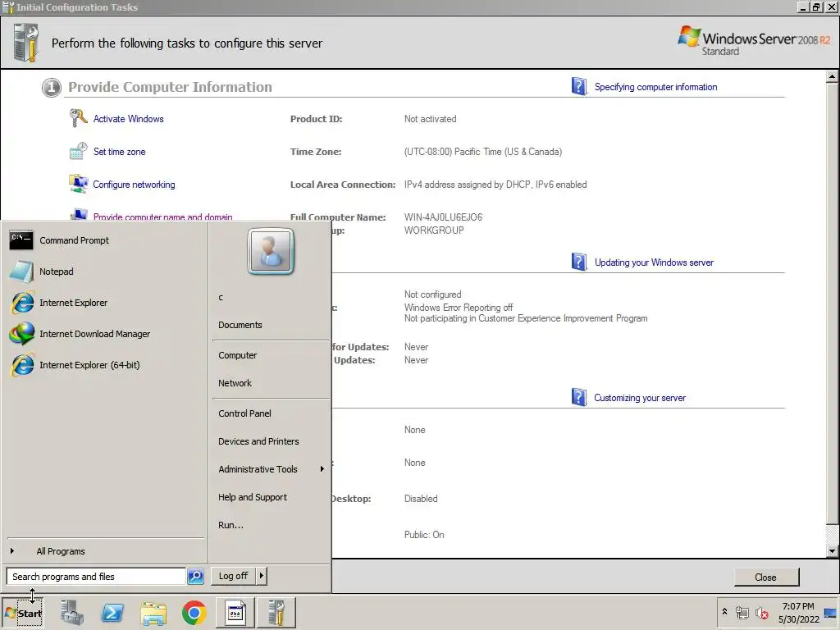
Task: Click the server icon in window header
Action: (x=25, y=43)
